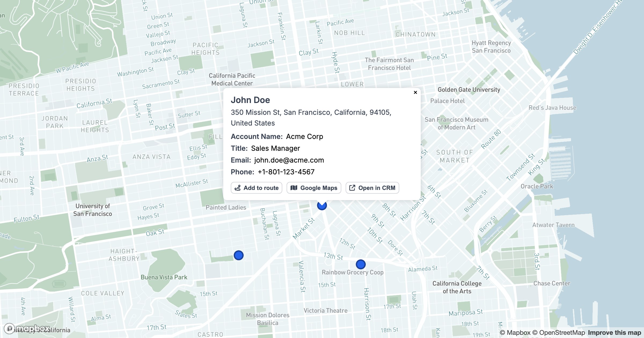Click the NOB HILL neighborhood label
The image size is (644, 338).
click(x=349, y=33)
